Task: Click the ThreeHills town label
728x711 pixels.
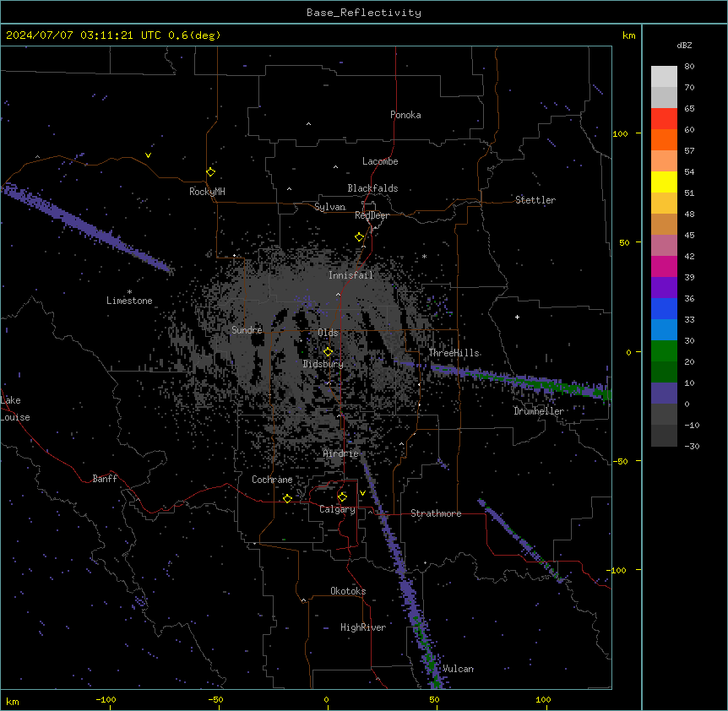Action: [454, 353]
